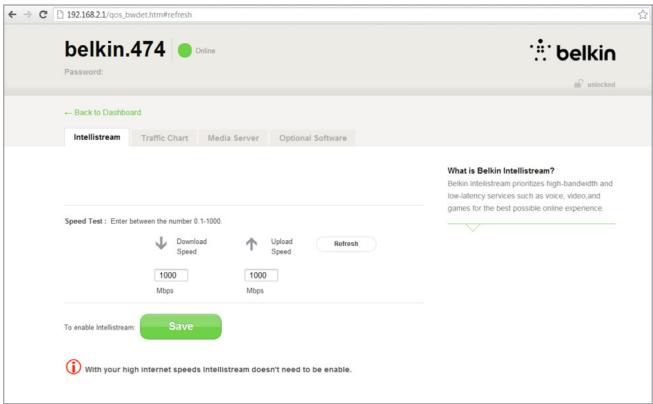
Task: Click the Refresh speed test button
Action: tap(346, 244)
